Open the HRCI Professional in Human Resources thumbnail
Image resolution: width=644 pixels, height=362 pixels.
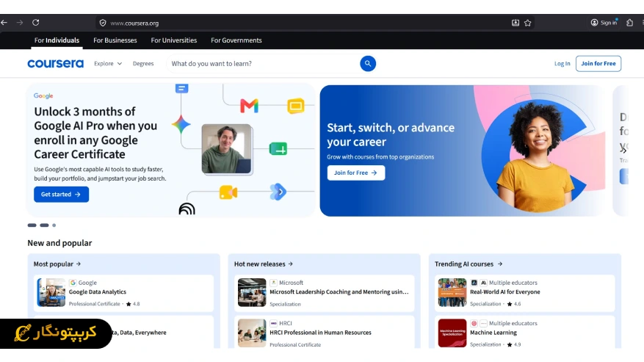coord(252,333)
